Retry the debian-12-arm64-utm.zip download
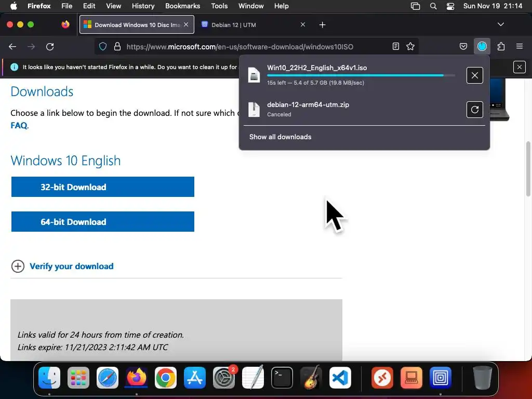 [x=475, y=110]
